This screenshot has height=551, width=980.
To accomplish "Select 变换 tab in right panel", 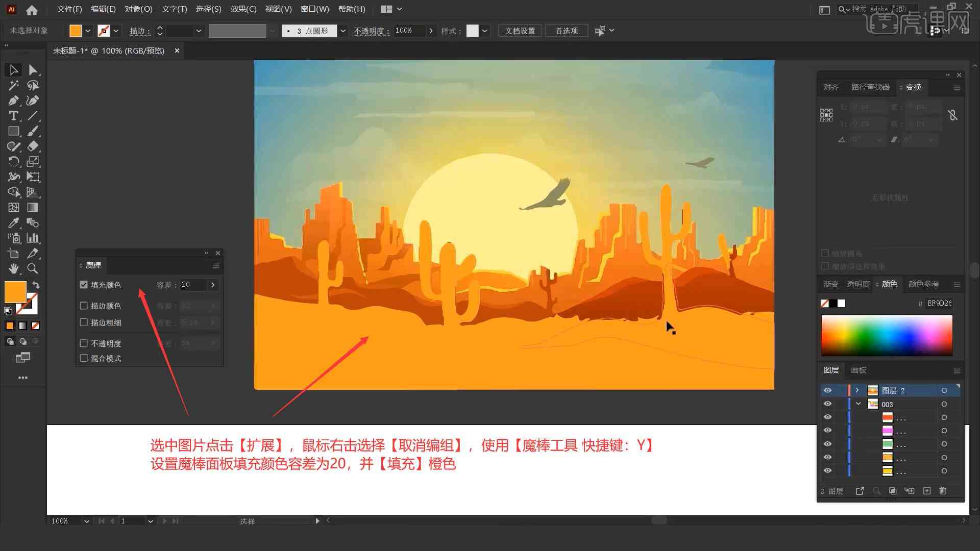I will coord(913,87).
